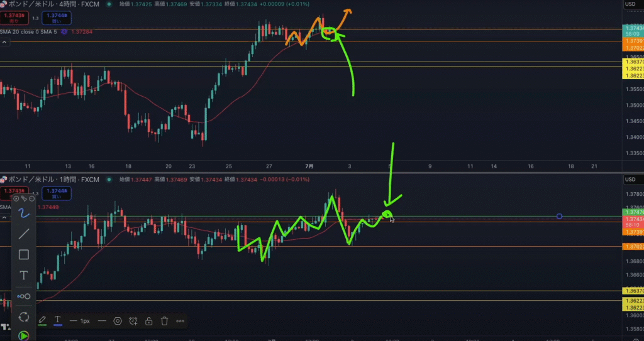Click blue buy button on 4-hour chart
Screen dimensions: 644x341
[x=57, y=18]
